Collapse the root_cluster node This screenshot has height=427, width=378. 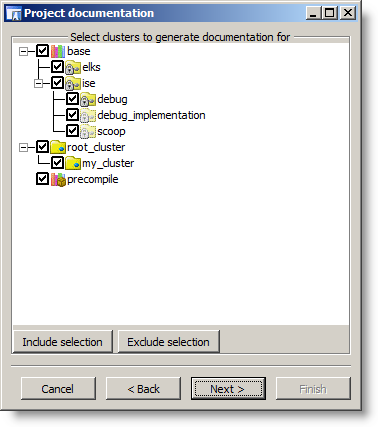[x=23, y=147]
